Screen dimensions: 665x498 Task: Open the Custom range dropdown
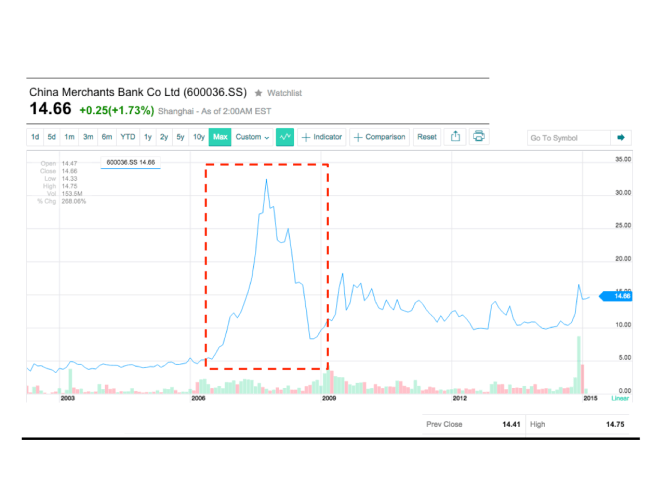[252, 137]
